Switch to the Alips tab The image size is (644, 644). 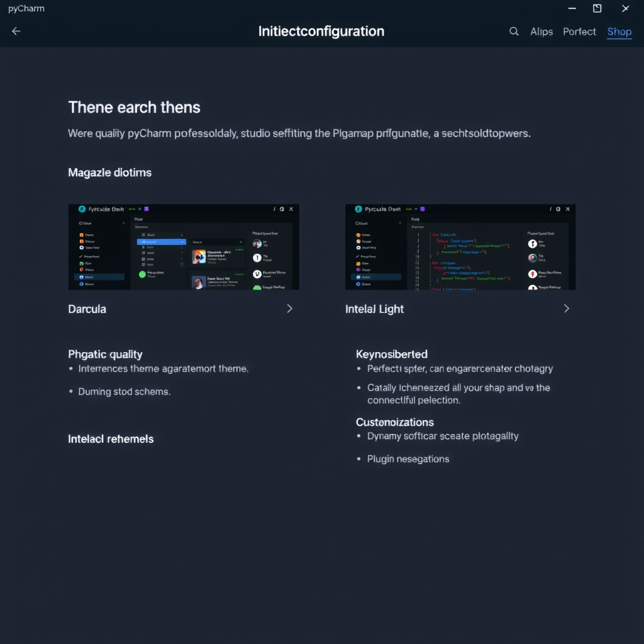click(x=541, y=31)
